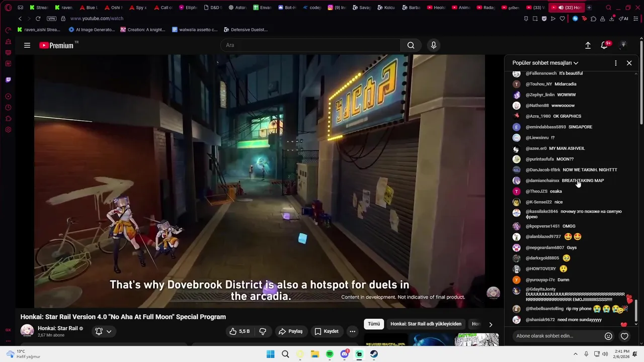
Task: Open the Twitch icon in Opera sidebar
Action: 8,80
